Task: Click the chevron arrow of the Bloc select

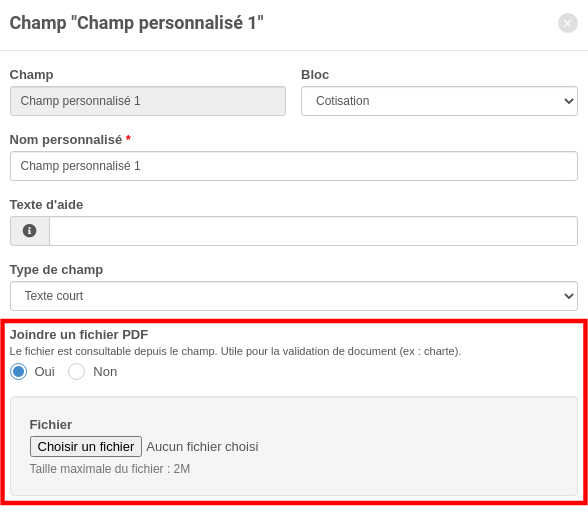Action: coord(568,101)
